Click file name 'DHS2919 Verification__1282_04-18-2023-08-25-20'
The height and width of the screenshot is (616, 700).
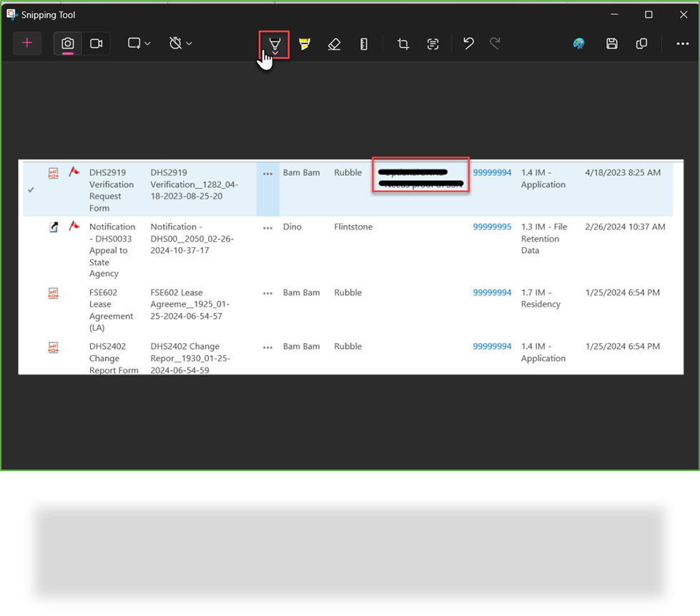click(194, 184)
